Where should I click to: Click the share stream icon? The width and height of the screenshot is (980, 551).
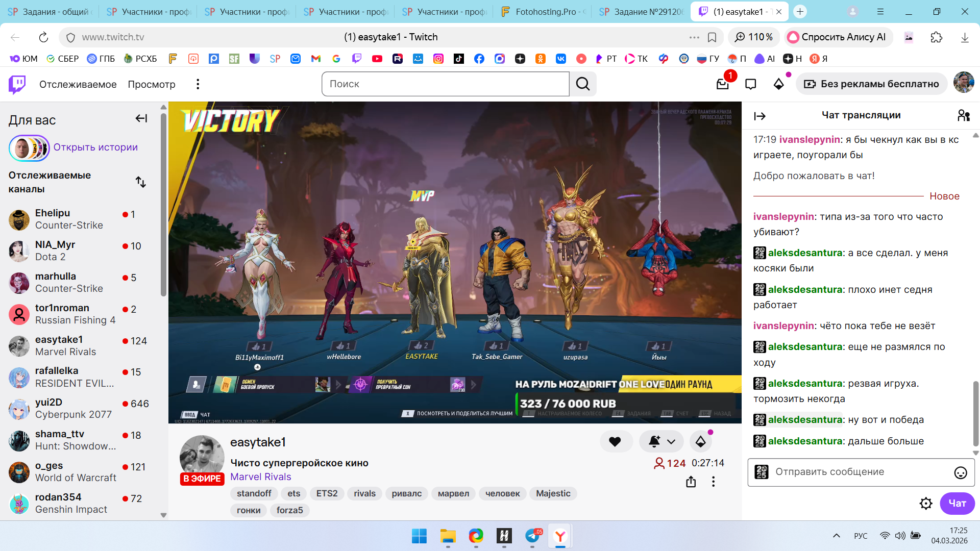tap(691, 482)
